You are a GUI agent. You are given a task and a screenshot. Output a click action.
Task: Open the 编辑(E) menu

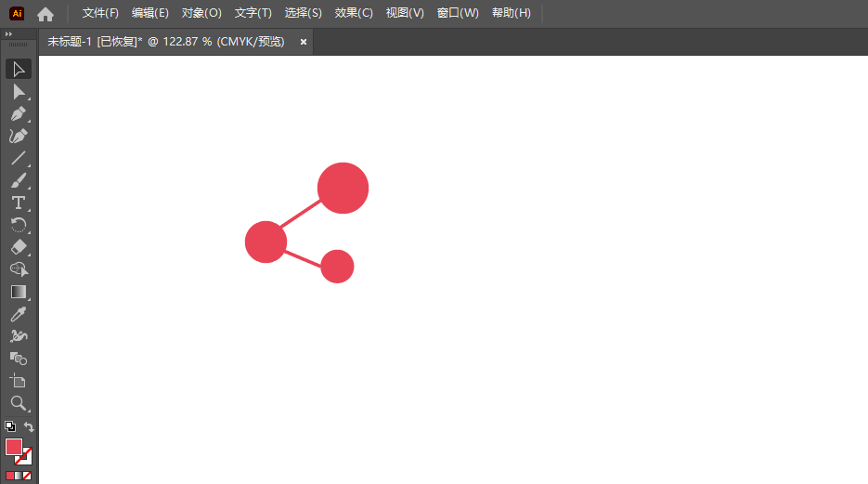click(150, 13)
